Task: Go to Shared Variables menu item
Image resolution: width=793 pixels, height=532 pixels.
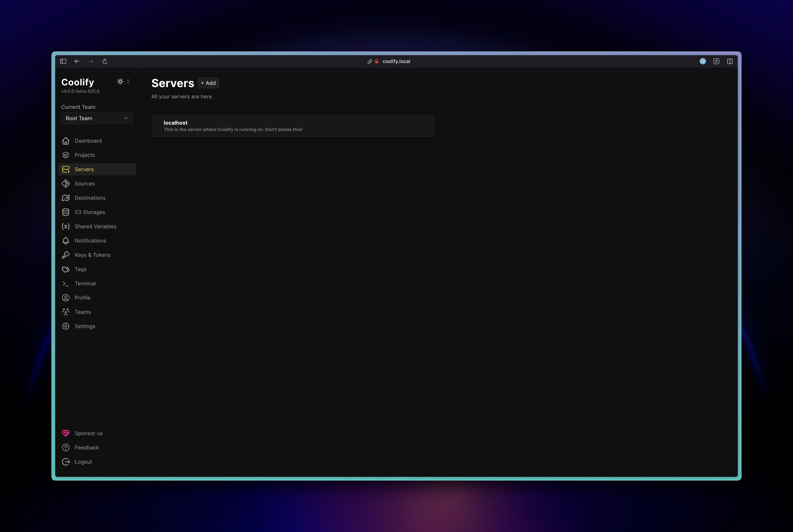Action: [95, 226]
